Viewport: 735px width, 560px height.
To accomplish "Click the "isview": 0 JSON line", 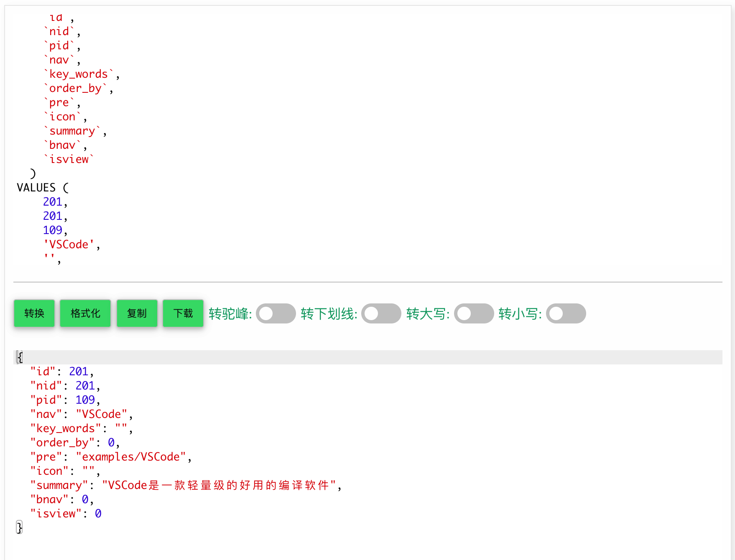I will pos(66,514).
